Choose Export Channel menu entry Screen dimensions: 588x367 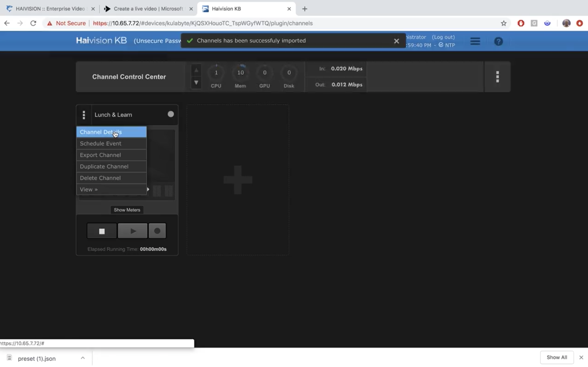tap(111, 155)
